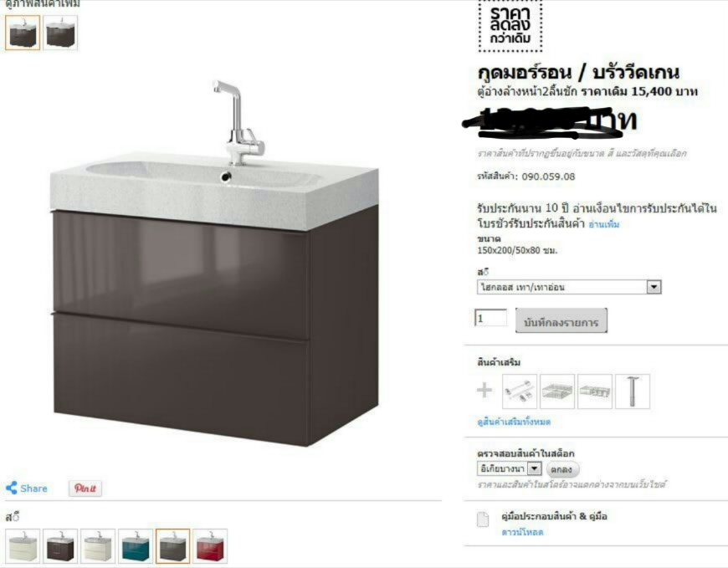Open the cabinet leg add-on product thumbnail
The width and height of the screenshot is (728, 568).
coord(633,391)
